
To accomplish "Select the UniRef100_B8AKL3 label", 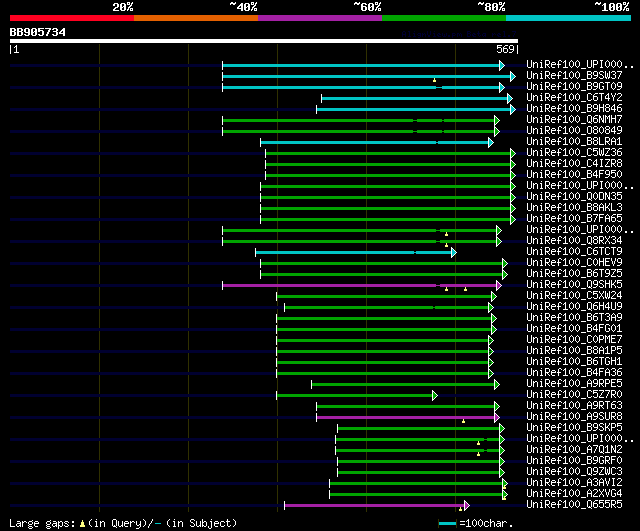I will (x=574, y=207).
